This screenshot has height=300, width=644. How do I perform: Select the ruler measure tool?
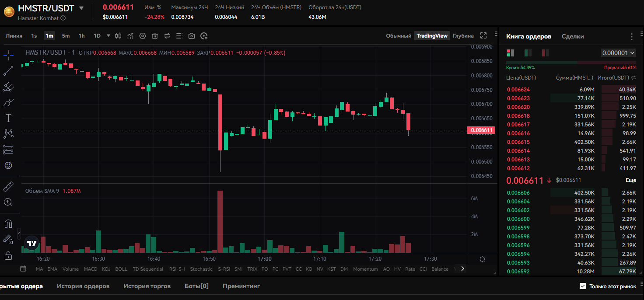[8, 187]
